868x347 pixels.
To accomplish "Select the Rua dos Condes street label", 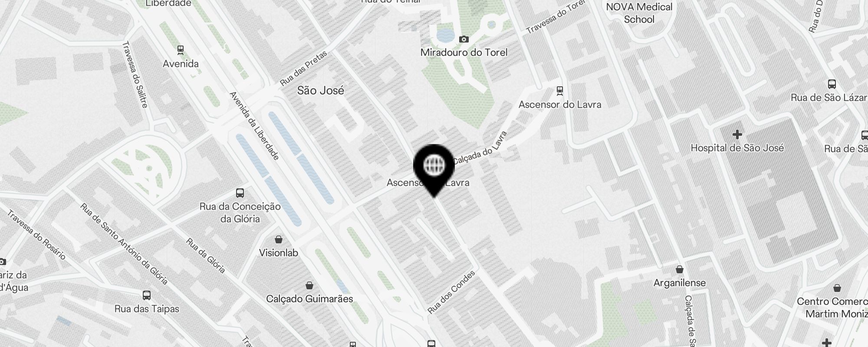I will 452,292.
